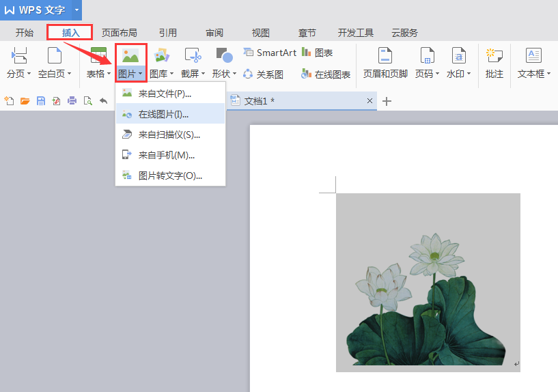Switch to the 审阅 tab

pyautogui.click(x=214, y=33)
